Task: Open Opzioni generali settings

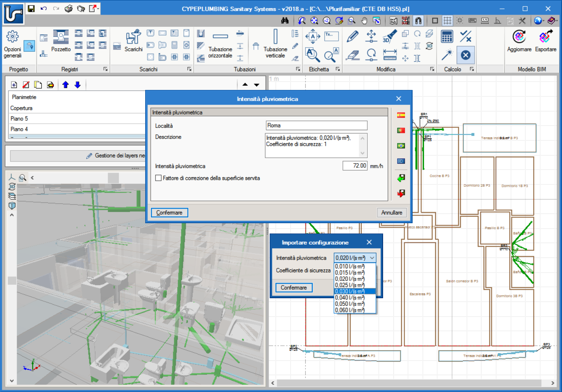Action: (x=12, y=44)
